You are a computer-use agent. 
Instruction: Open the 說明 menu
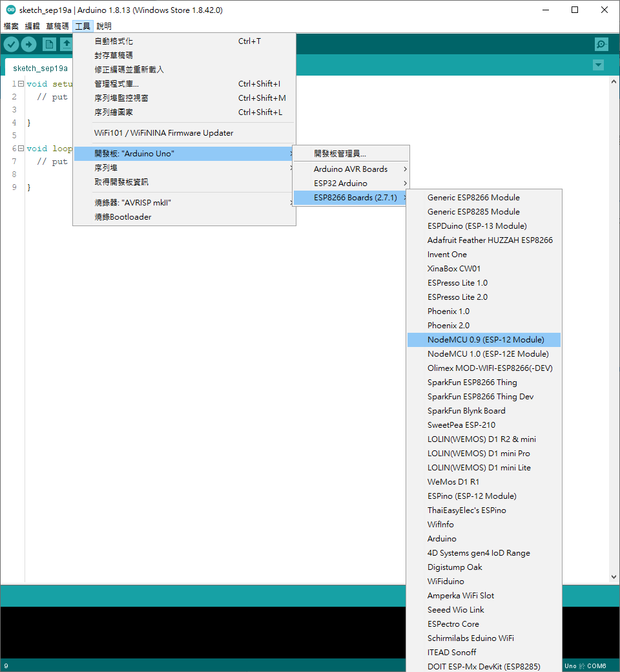pos(104,26)
